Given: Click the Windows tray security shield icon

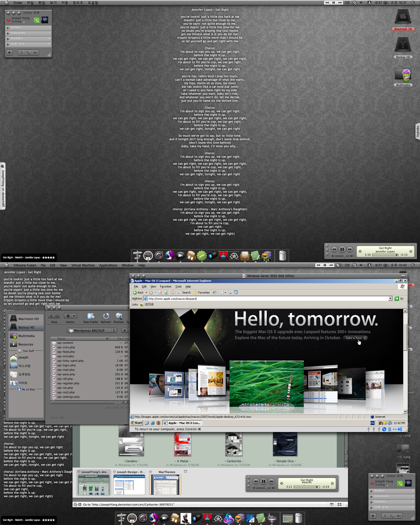Looking at the screenshot, I should (385, 423).
